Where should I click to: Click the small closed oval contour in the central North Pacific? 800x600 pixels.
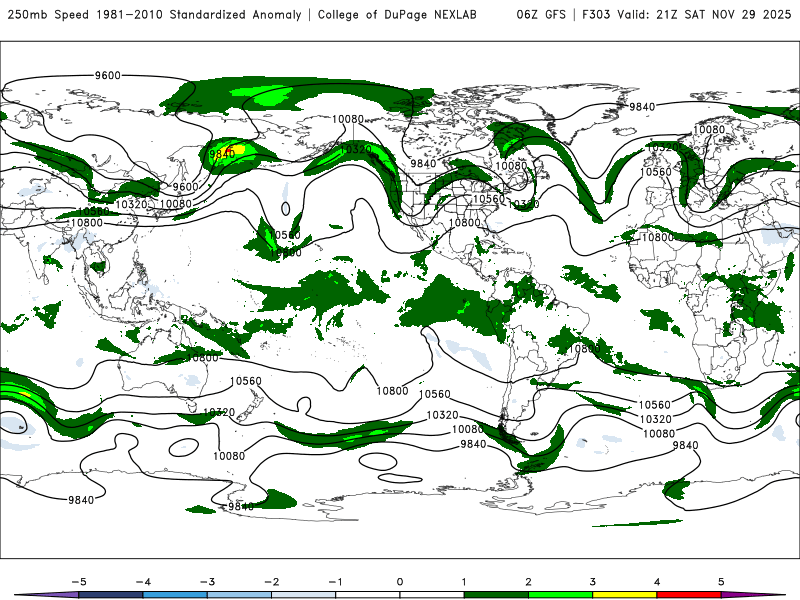click(x=285, y=208)
